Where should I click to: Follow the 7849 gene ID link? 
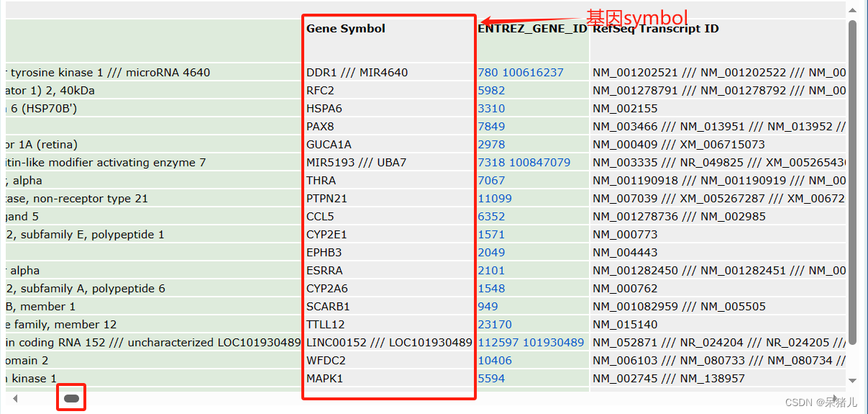(x=491, y=127)
